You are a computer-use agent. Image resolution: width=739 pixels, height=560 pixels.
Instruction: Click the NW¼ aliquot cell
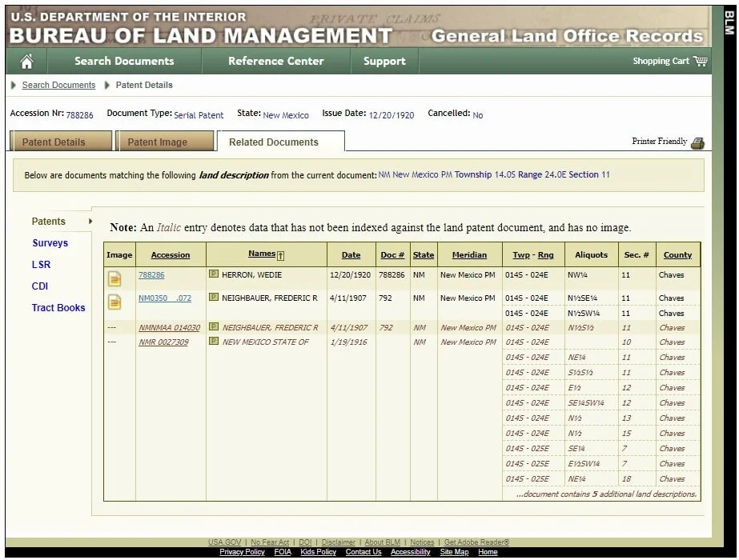pyautogui.click(x=577, y=275)
